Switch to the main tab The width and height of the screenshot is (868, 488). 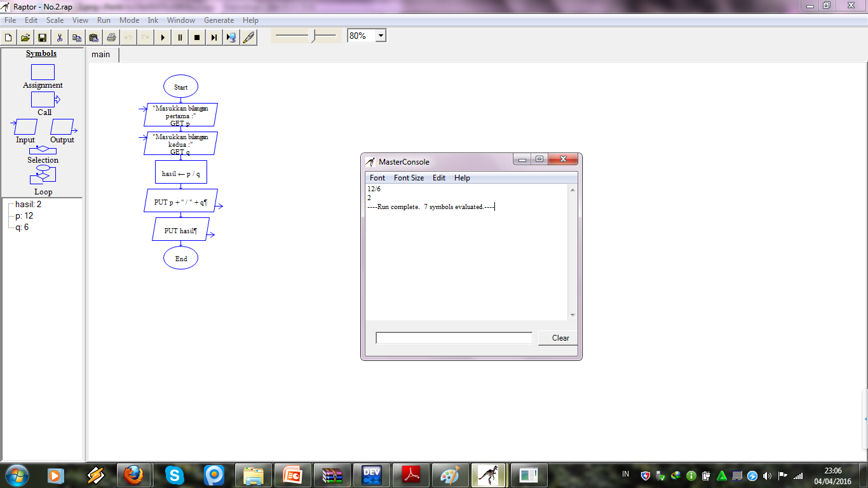point(101,54)
